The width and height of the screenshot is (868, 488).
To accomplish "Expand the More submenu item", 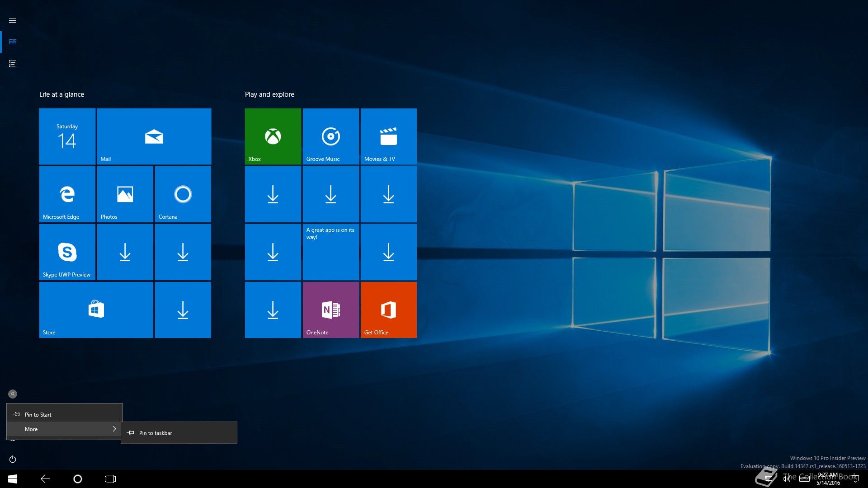I will coord(65,429).
